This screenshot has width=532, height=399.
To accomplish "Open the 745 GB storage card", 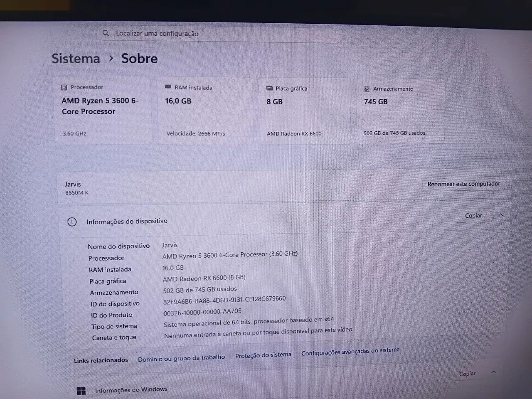I will coord(401,111).
